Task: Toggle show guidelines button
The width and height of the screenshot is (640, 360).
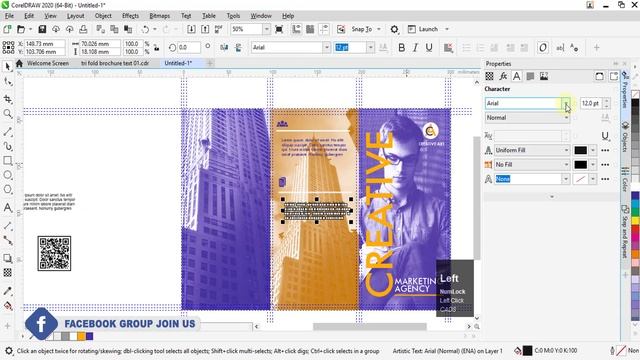Action: [324, 29]
